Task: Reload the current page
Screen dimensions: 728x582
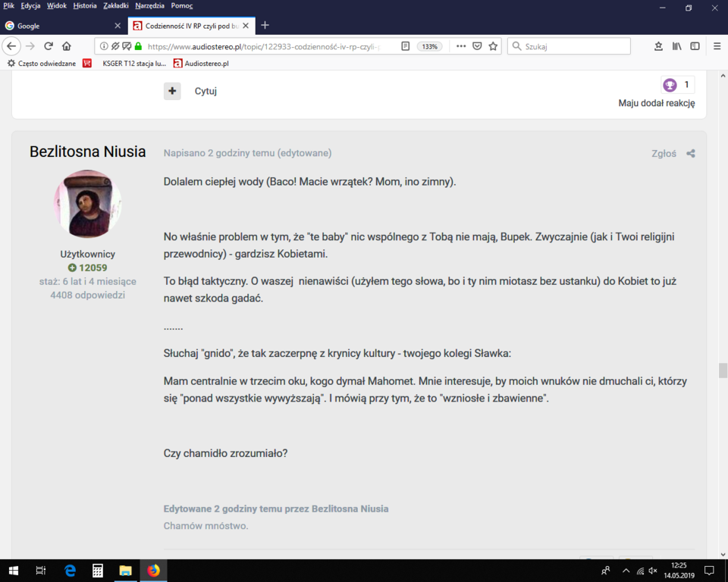Action: point(49,46)
